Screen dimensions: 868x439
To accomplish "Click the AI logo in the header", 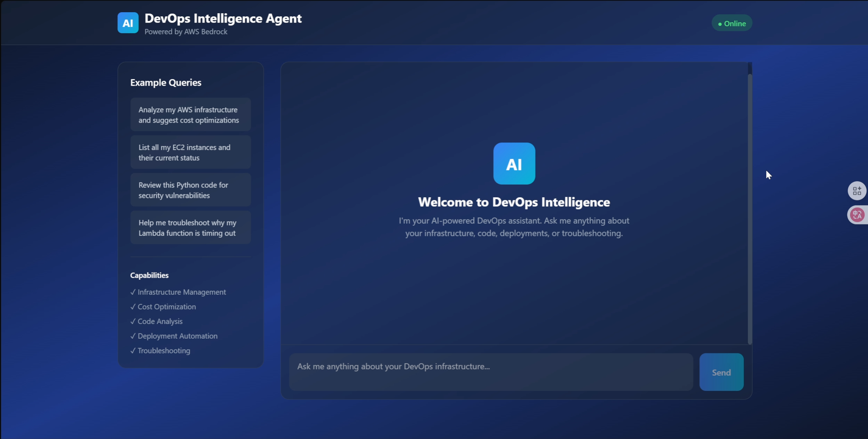I will [x=128, y=23].
